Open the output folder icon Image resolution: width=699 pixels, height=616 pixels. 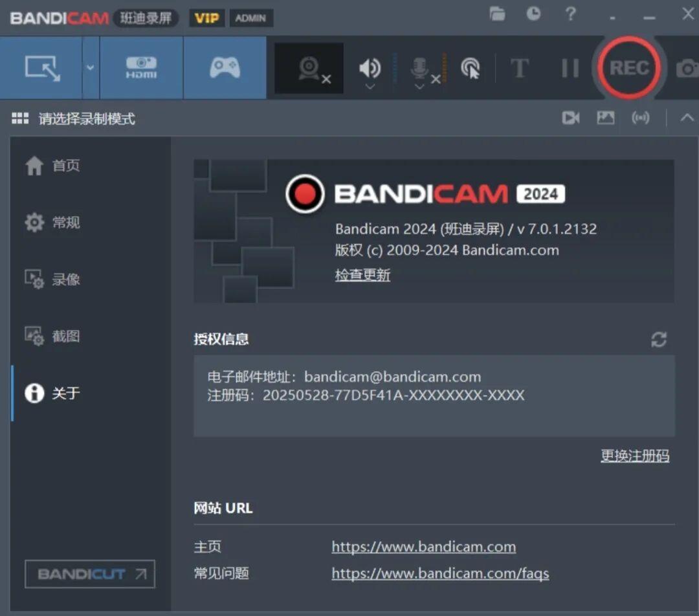pyautogui.click(x=497, y=14)
